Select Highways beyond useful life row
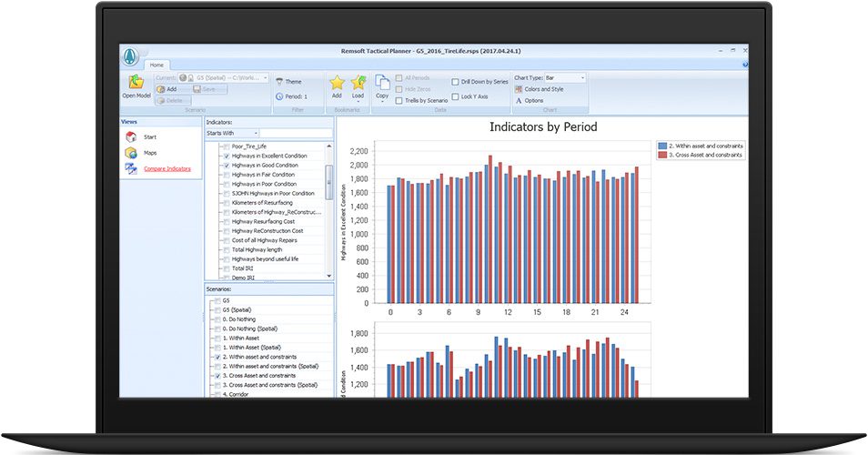 pyautogui.click(x=265, y=259)
